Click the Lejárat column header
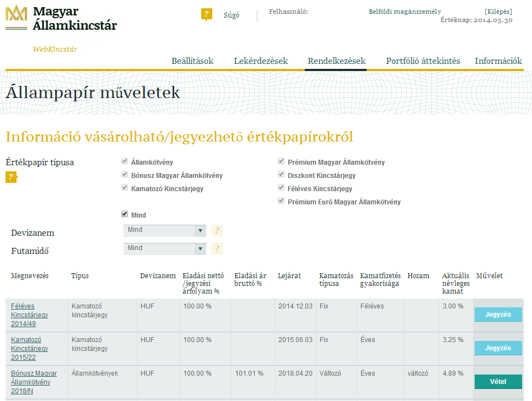The height and width of the screenshot is (401, 532). point(289,276)
